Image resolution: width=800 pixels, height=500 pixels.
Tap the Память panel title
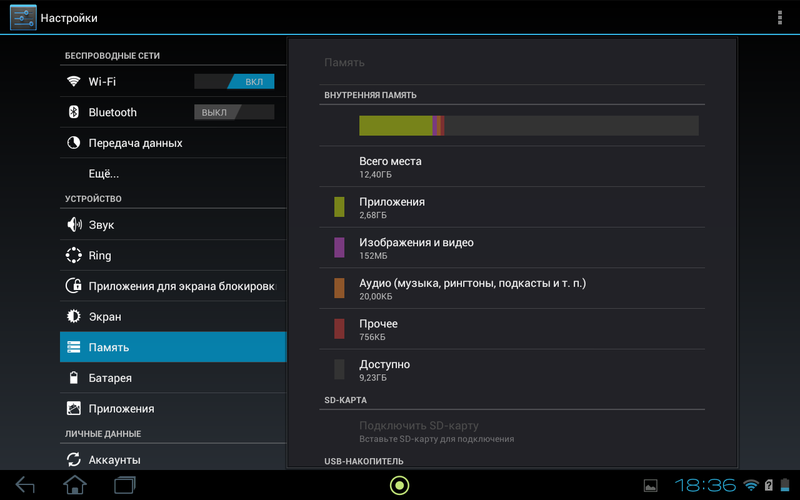point(344,63)
